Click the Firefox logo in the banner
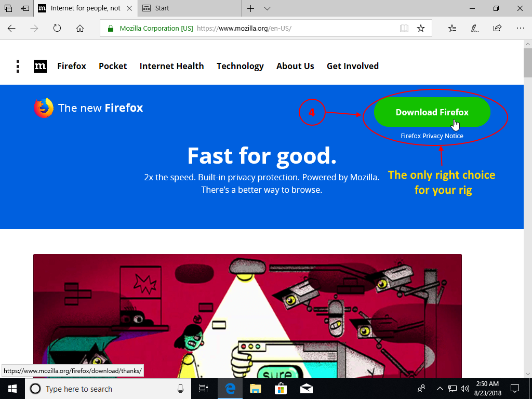This screenshot has height=399, width=532. click(x=44, y=108)
